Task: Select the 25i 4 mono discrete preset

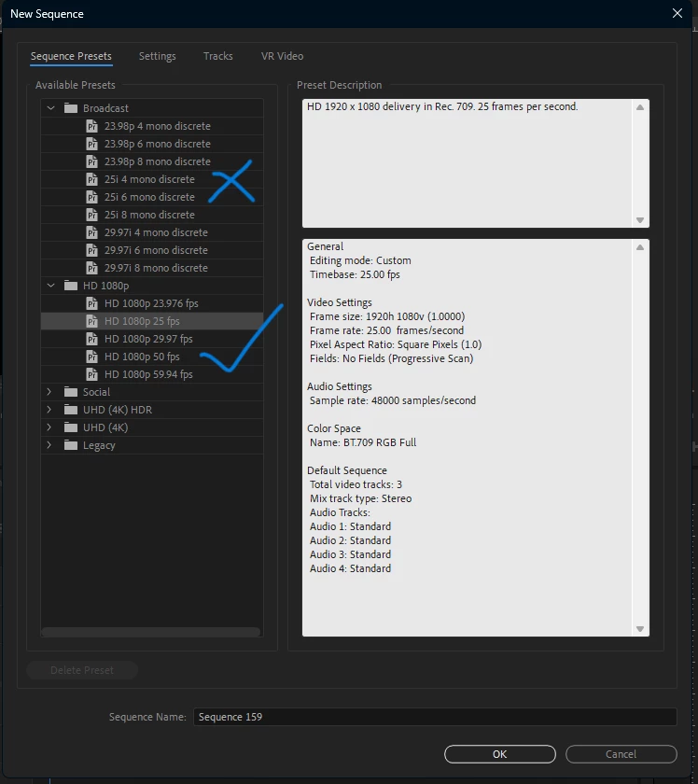Action: pos(152,179)
